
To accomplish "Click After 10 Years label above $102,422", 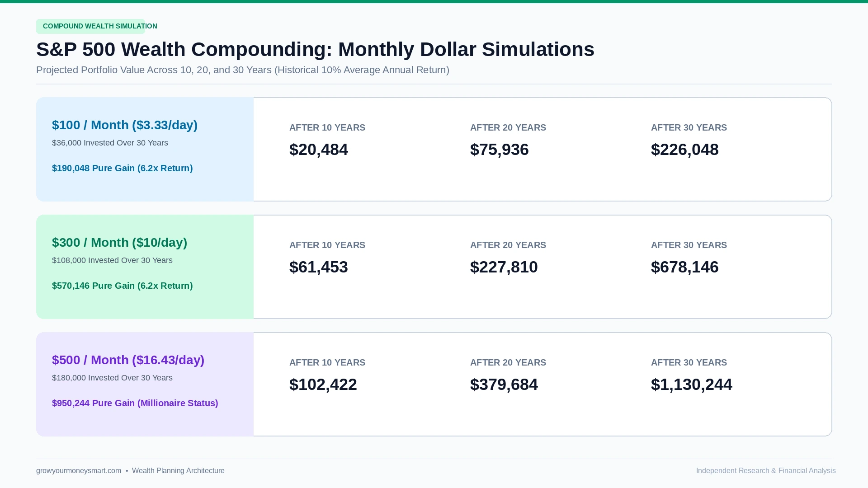I will pos(327,362).
